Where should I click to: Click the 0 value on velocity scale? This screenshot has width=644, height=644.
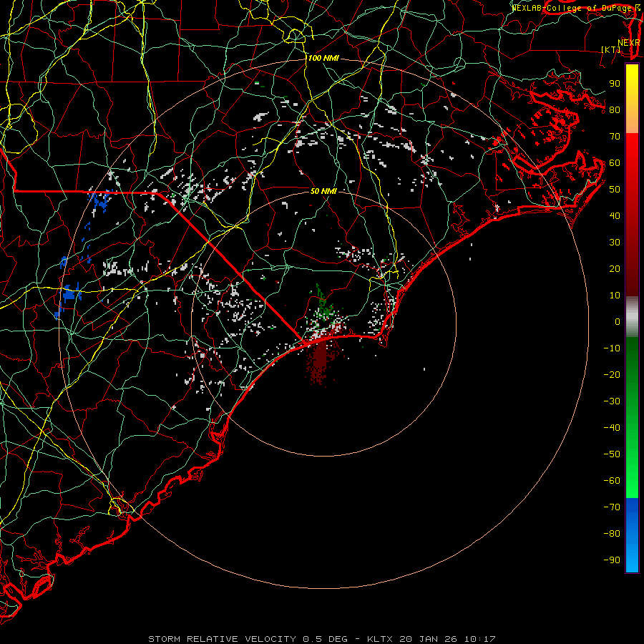tap(618, 321)
